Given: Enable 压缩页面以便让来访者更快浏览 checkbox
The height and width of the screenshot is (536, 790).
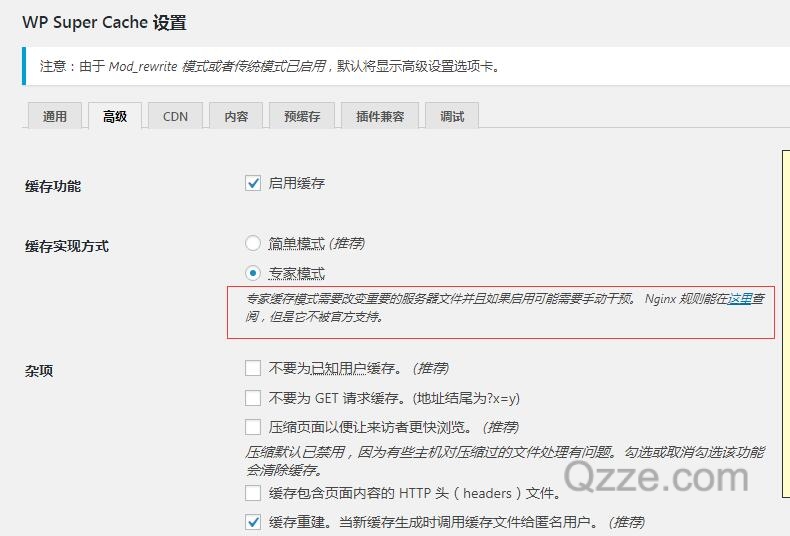Looking at the screenshot, I should coord(253,427).
